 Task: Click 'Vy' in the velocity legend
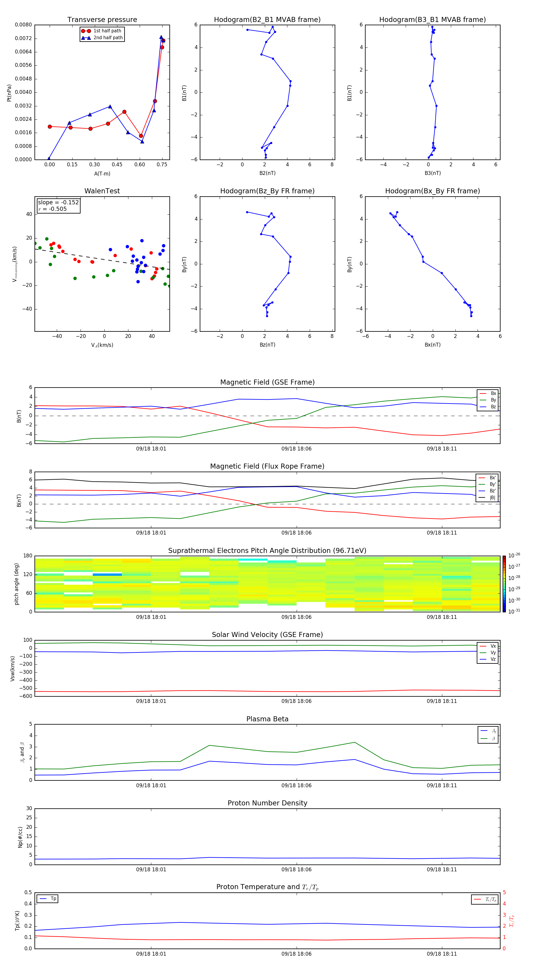click(493, 652)
